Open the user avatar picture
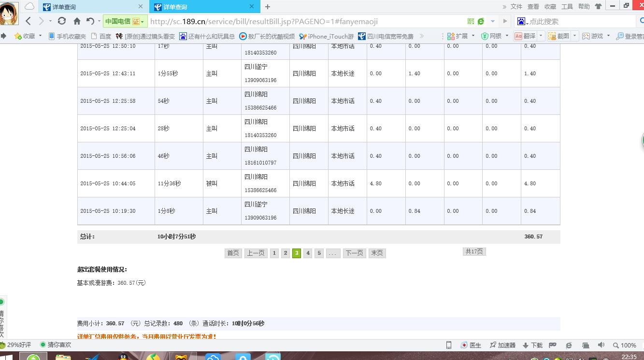This screenshot has height=360, width=644. [x=9, y=13]
